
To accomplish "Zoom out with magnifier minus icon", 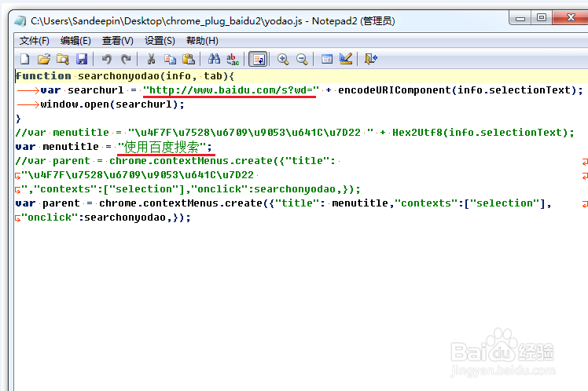I will [302, 59].
